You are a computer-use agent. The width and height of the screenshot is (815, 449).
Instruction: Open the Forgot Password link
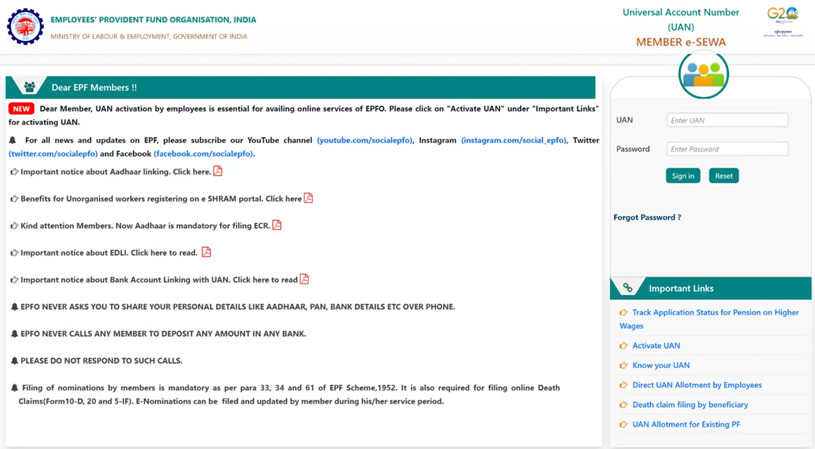point(647,217)
